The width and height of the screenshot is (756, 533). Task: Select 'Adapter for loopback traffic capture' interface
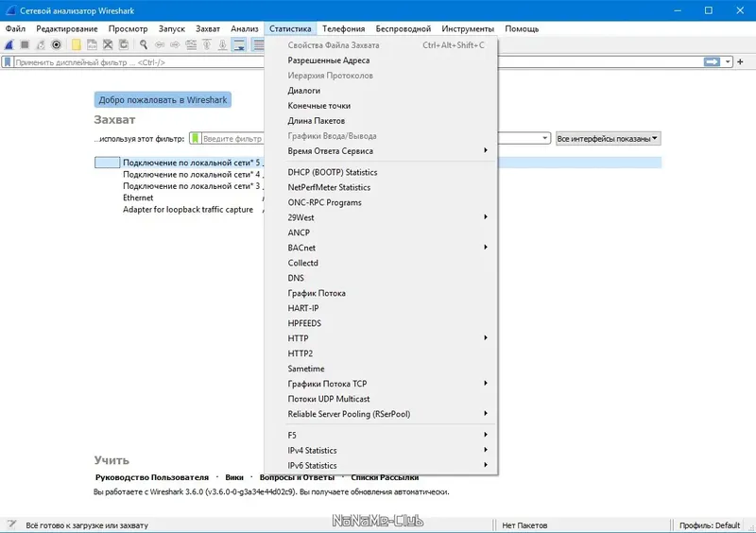pos(188,210)
